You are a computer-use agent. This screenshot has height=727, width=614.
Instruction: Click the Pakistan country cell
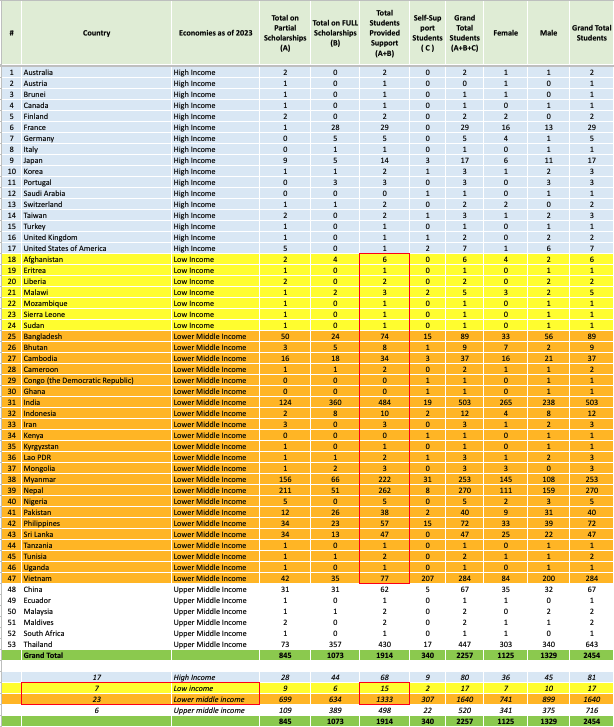(96, 513)
